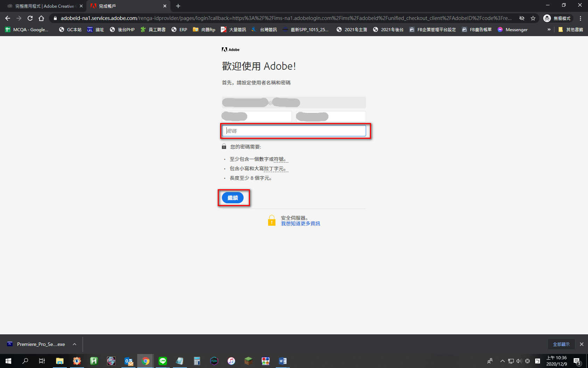This screenshot has height=368, width=588.
Task: Open the Messenger bookmark
Action: pos(513,30)
